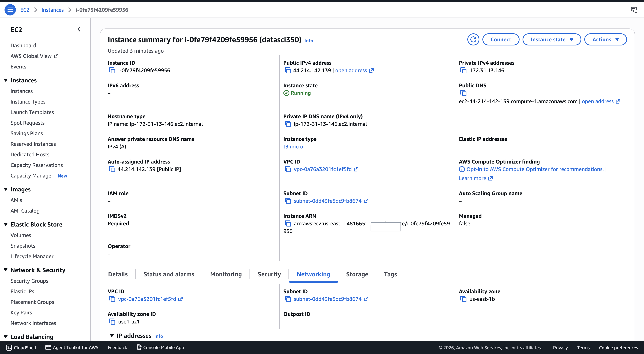This screenshot has height=354, width=644.
Task: Open the CloudShell icon in footer
Action: [9, 347]
